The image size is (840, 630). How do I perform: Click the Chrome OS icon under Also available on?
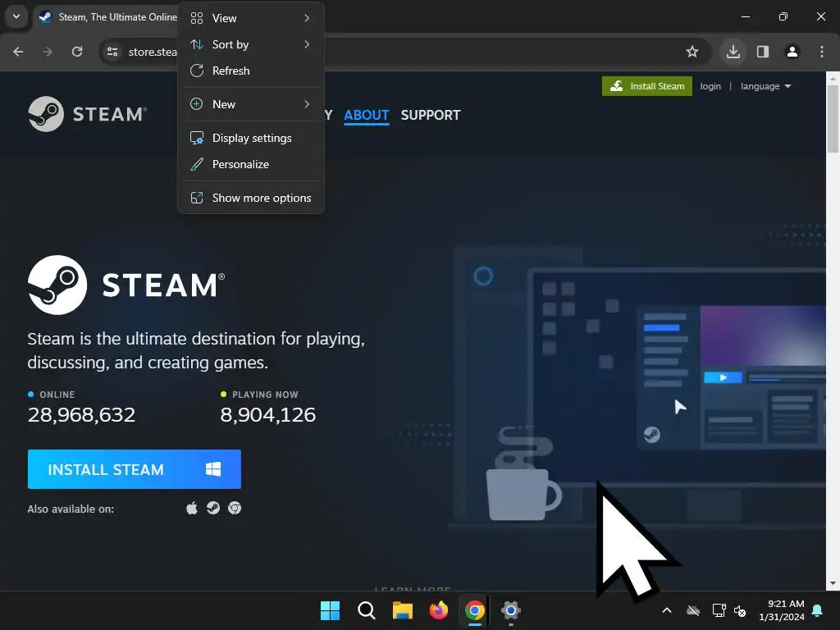coord(235,508)
